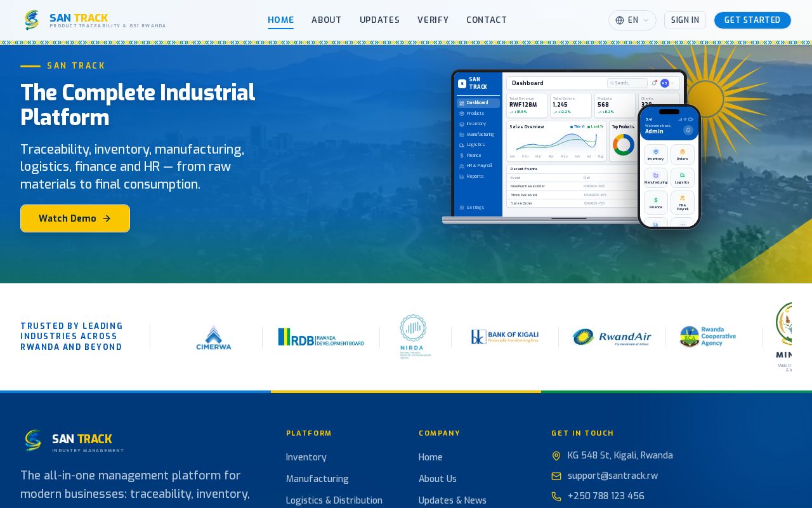The width and height of the screenshot is (812, 508).
Task: Open the UPDATES nav item
Action: (x=379, y=20)
